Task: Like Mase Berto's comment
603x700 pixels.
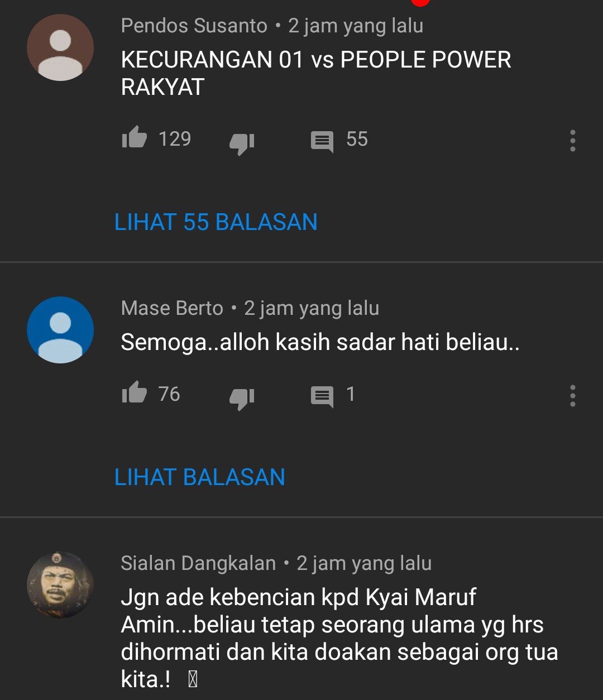Action: [x=134, y=392]
